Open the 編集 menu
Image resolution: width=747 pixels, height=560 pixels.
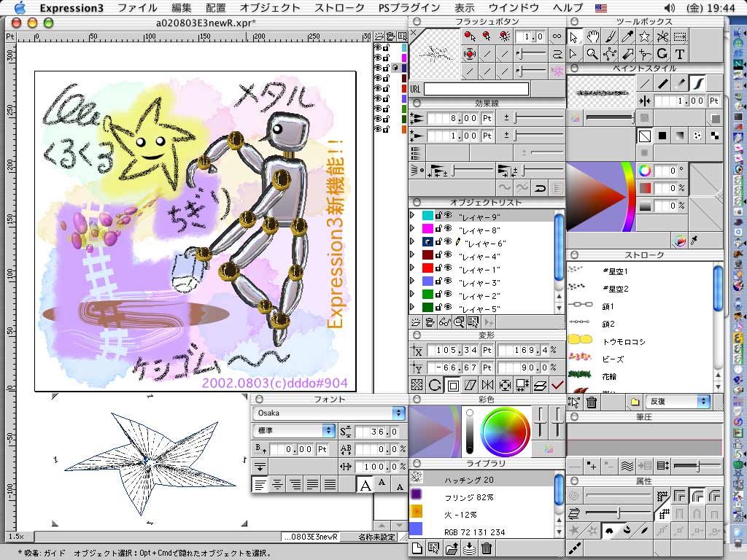coord(181,8)
